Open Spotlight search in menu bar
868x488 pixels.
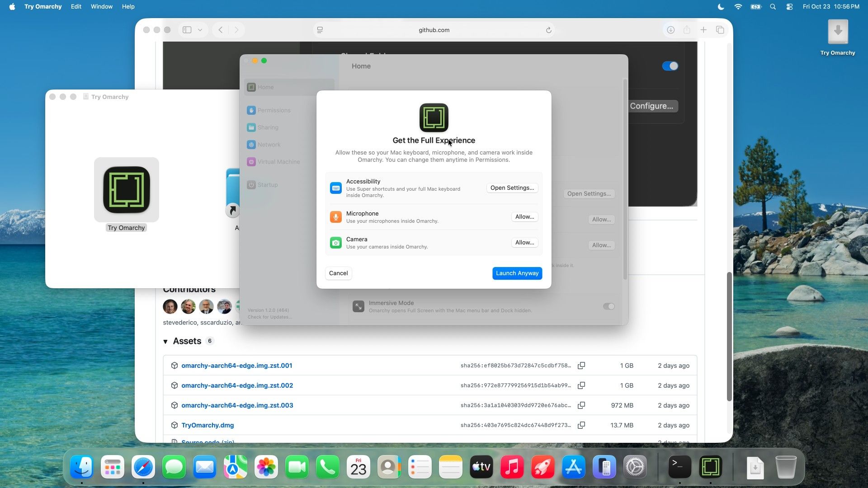tap(773, 7)
